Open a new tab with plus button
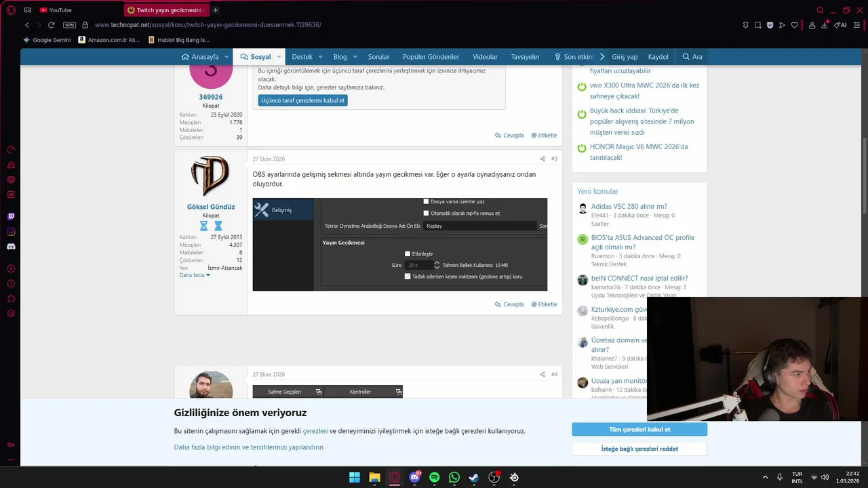868x488 pixels. click(x=215, y=10)
